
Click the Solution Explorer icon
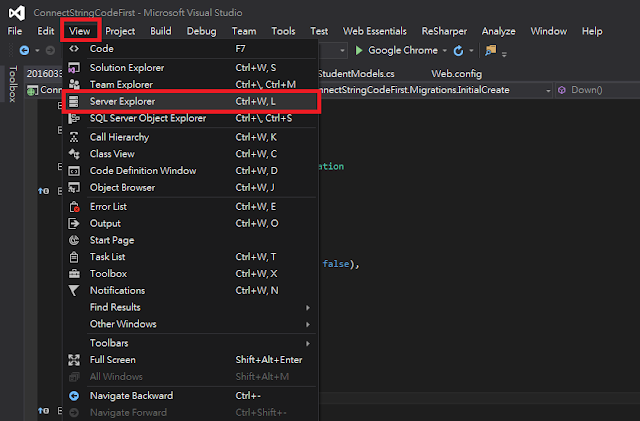(x=74, y=67)
